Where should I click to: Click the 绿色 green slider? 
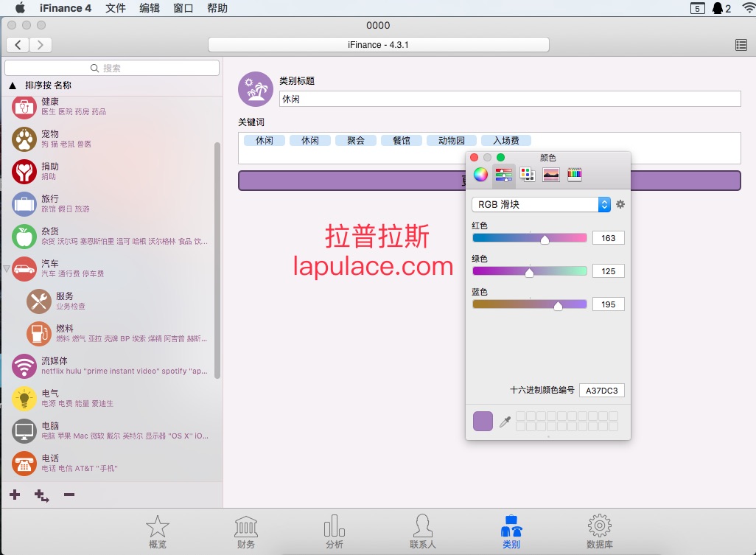[529, 271]
